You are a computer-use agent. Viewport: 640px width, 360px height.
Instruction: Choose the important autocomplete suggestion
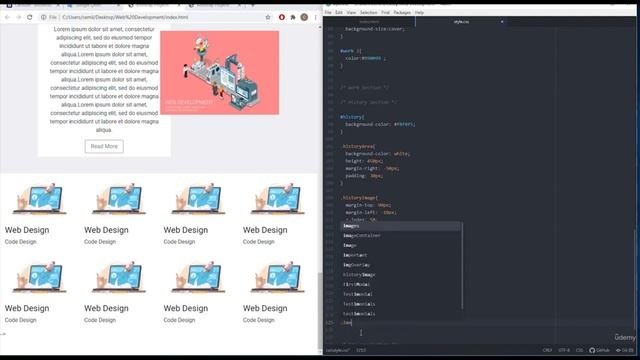[401, 255]
